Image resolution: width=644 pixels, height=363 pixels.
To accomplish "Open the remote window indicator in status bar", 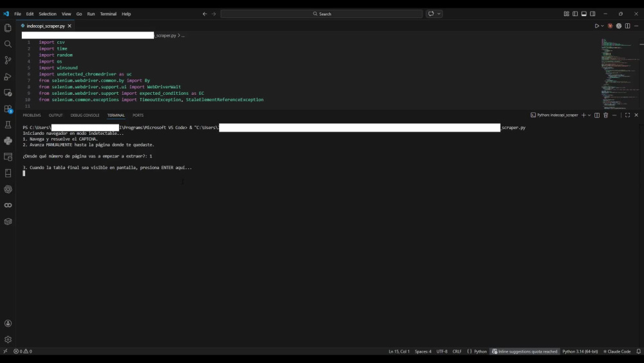I will (5, 351).
